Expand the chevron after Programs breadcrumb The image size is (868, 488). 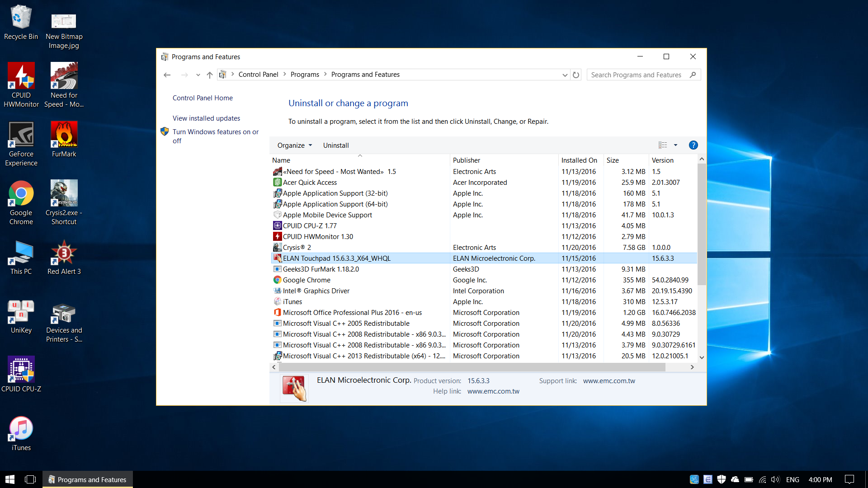[x=325, y=75]
